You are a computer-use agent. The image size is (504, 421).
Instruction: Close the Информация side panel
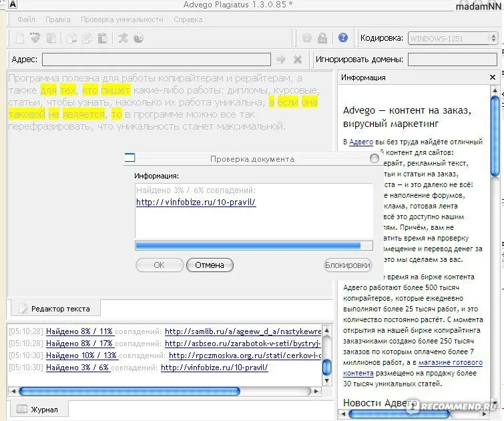(x=493, y=78)
